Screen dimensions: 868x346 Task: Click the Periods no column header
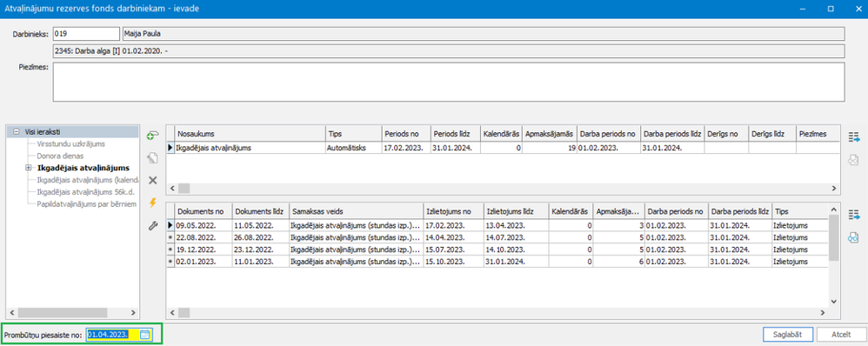(x=406, y=134)
